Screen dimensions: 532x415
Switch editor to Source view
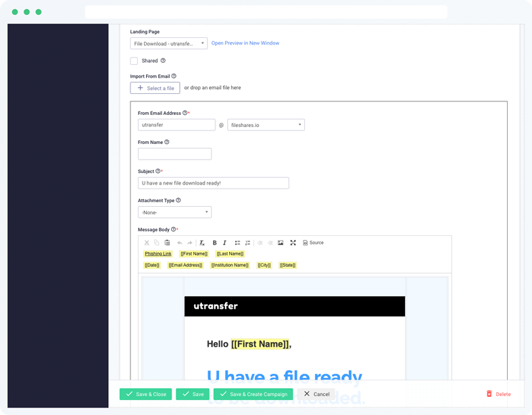(313, 243)
